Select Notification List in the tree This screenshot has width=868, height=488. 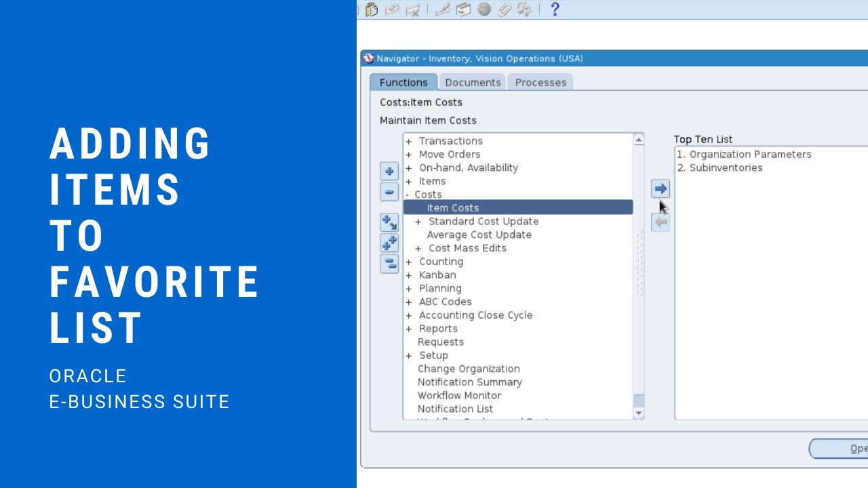coord(456,409)
